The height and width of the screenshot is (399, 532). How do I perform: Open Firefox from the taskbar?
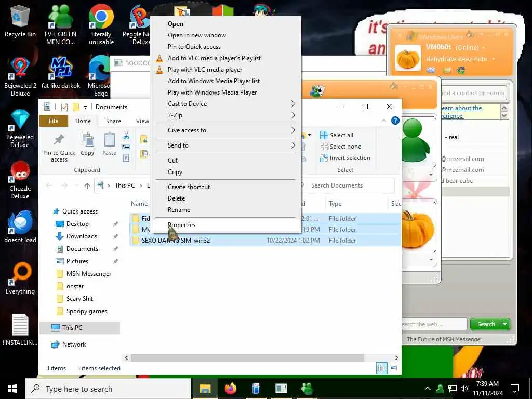click(230, 389)
